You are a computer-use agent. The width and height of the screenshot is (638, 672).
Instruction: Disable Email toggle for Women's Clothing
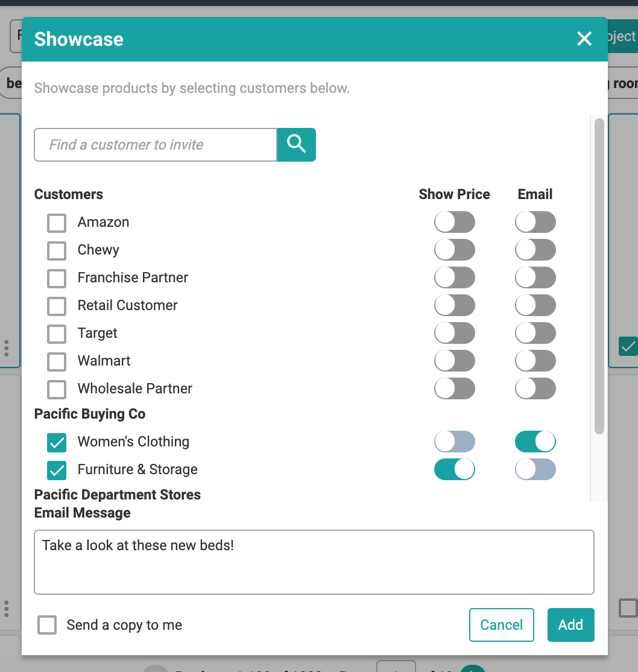click(x=535, y=442)
